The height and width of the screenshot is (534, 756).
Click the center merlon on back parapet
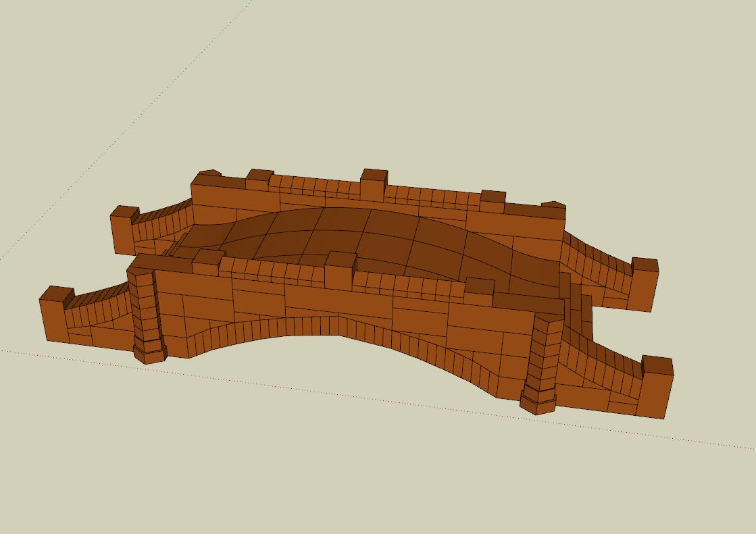(374, 184)
